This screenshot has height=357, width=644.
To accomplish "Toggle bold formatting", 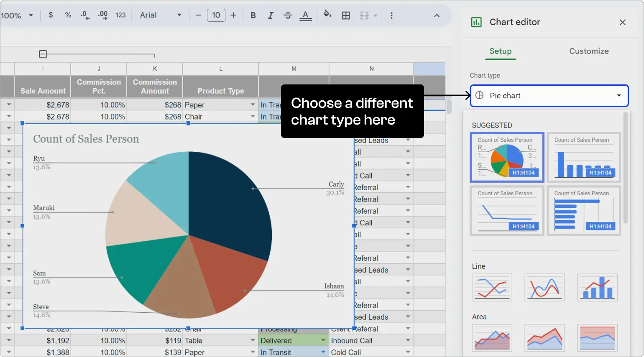I will [x=253, y=15].
